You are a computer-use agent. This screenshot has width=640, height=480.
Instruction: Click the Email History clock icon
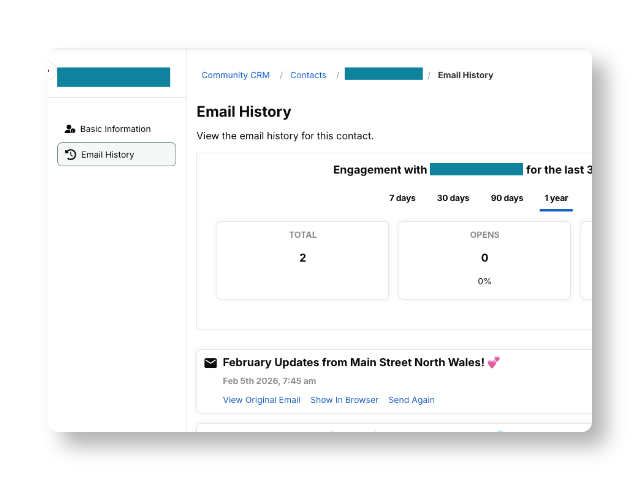[x=71, y=154]
